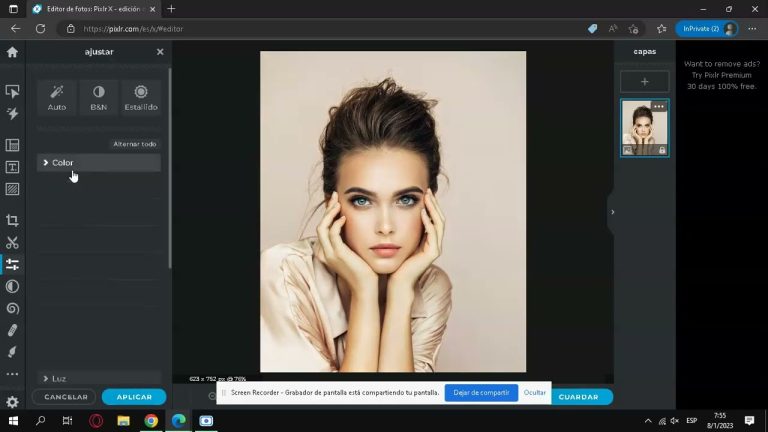Viewport: 768px width, 432px height.
Task: Click the Home icon in left toolbar
Action: click(12, 52)
